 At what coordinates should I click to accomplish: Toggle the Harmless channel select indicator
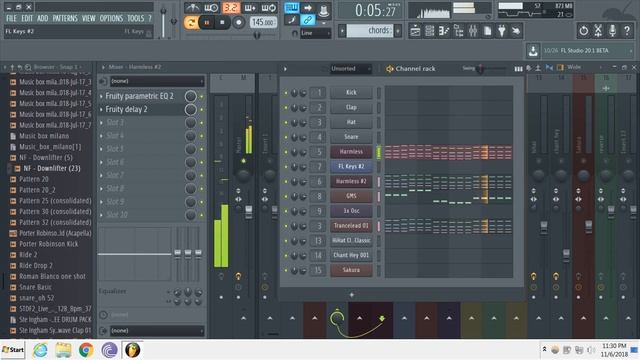point(378,152)
